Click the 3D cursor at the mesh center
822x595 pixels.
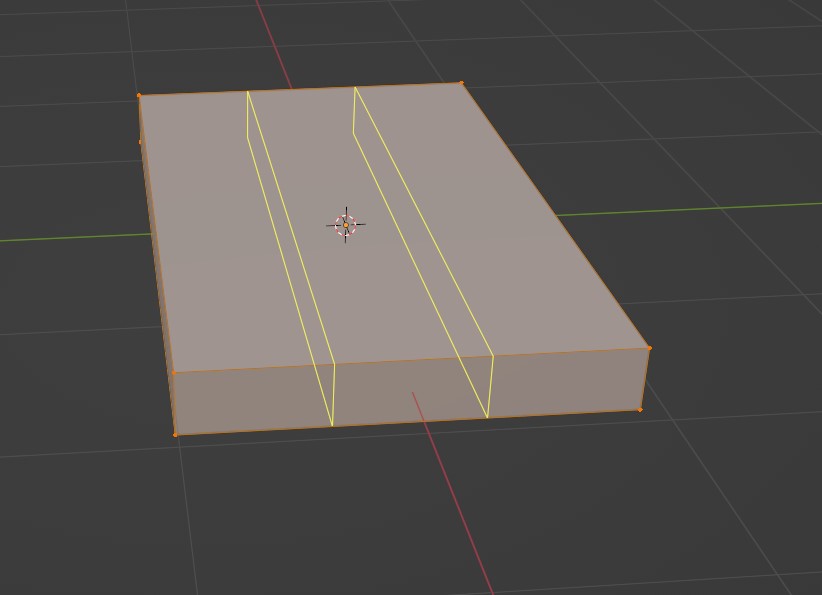coord(346,225)
